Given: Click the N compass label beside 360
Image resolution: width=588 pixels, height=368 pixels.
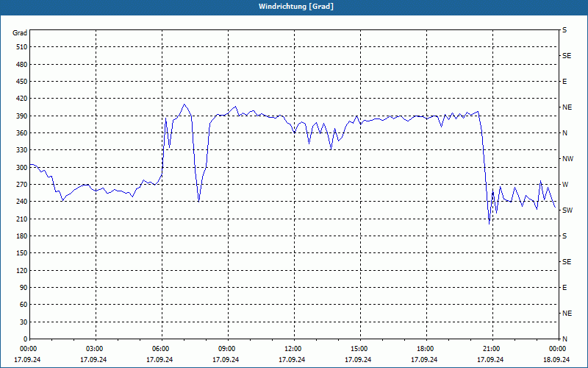Looking at the screenshot, I should [564, 133].
